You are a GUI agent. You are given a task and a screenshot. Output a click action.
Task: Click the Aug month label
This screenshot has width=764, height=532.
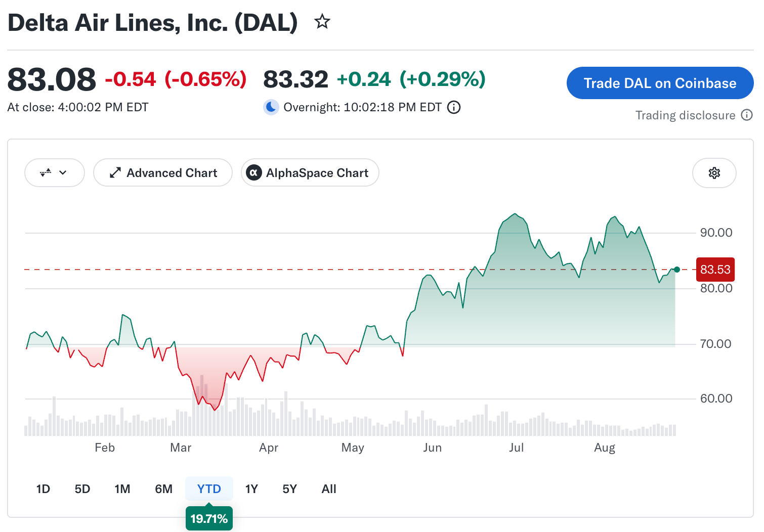(x=605, y=448)
